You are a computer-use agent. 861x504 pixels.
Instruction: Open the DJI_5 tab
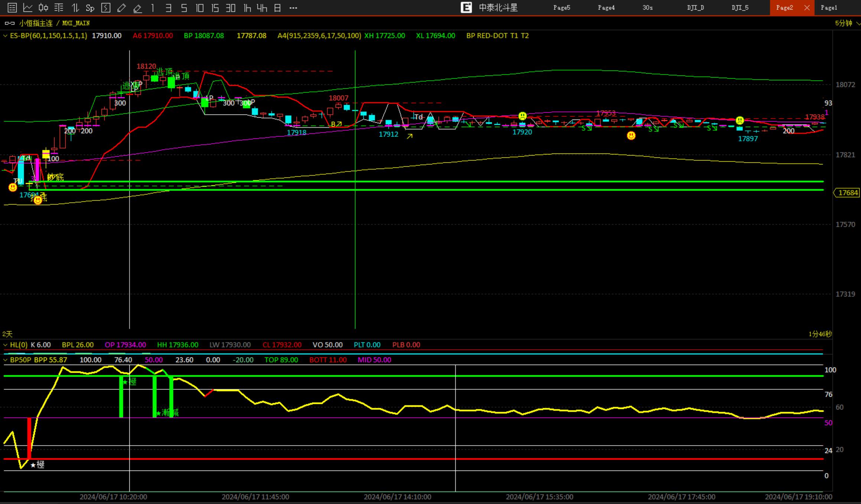(740, 8)
